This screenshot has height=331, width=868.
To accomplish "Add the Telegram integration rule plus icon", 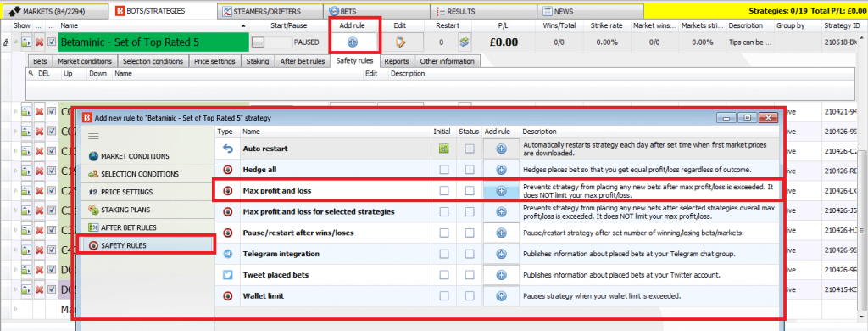I will [501, 254].
